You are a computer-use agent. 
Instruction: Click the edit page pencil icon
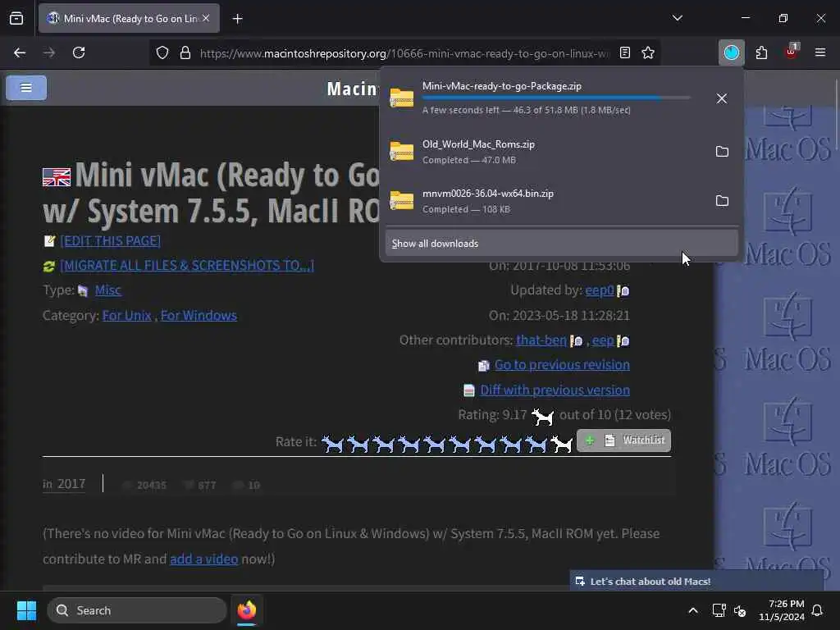tap(49, 241)
